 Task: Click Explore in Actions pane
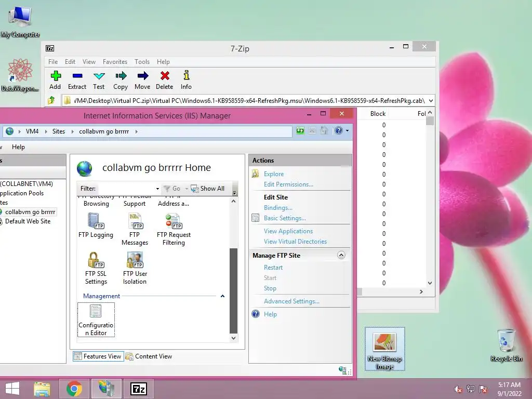point(274,174)
